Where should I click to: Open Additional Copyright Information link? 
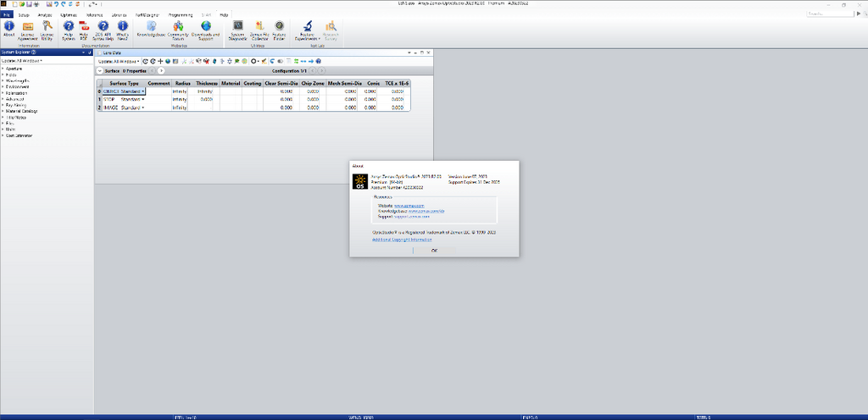pos(402,240)
